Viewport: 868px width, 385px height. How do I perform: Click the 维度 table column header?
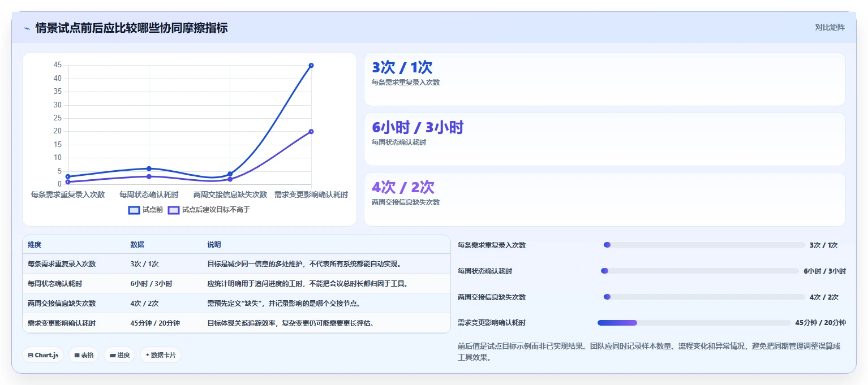pyautogui.click(x=35, y=245)
